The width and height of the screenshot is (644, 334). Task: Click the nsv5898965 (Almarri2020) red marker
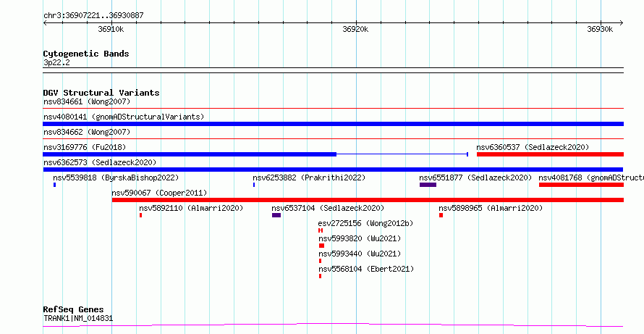pyautogui.click(x=441, y=215)
